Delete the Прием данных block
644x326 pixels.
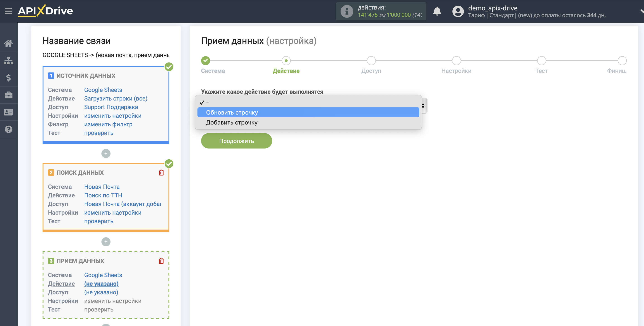pyautogui.click(x=161, y=261)
